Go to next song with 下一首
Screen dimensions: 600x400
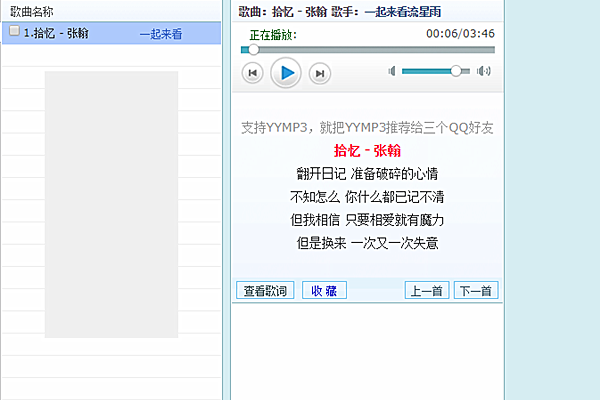[476, 291]
